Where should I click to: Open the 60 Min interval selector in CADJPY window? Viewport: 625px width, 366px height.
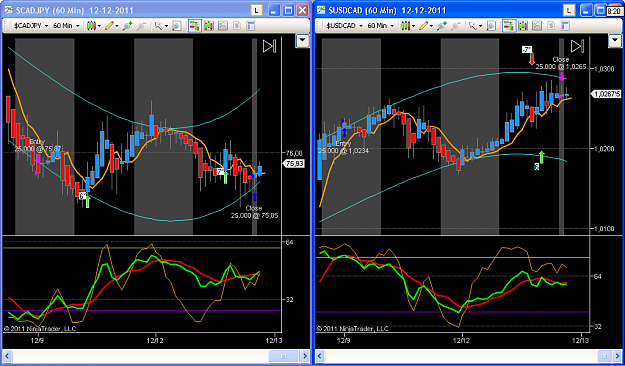tap(66, 26)
